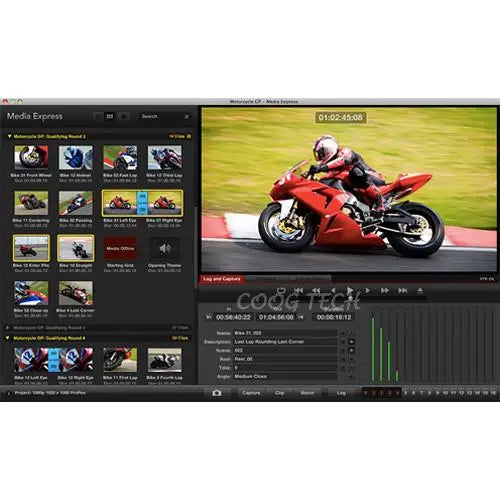Step forward one frame
The image size is (500, 500).
(x=367, y=291)
